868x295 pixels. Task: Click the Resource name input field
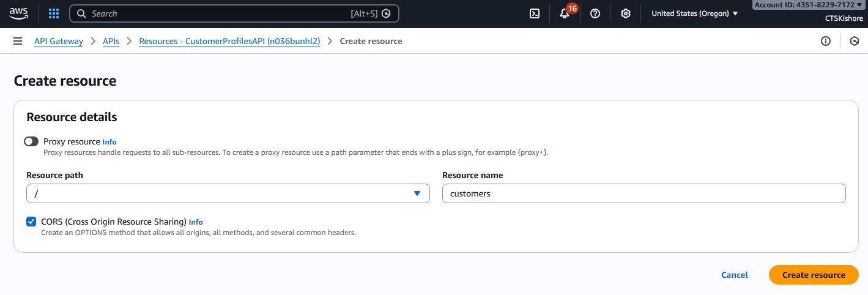644,193
